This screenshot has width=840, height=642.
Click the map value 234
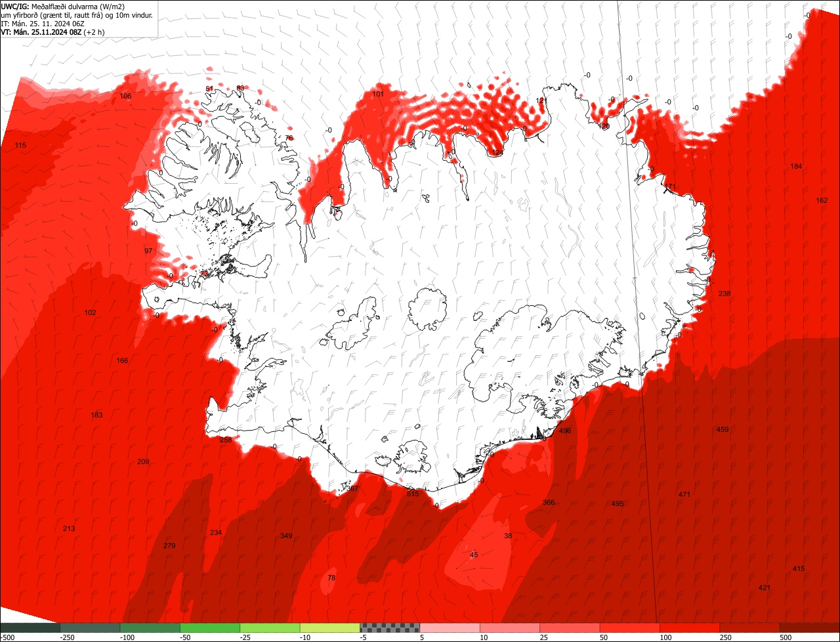pos(216,532)
